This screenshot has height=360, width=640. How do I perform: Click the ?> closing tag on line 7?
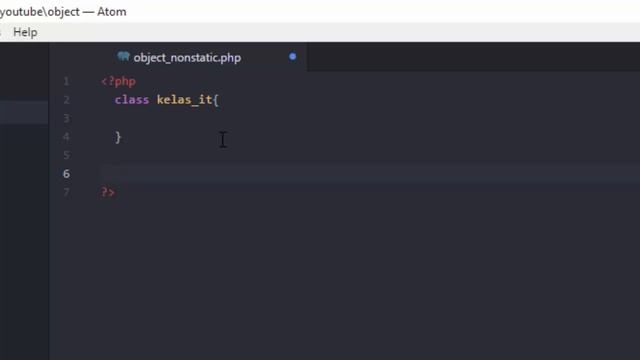[108, 192]
